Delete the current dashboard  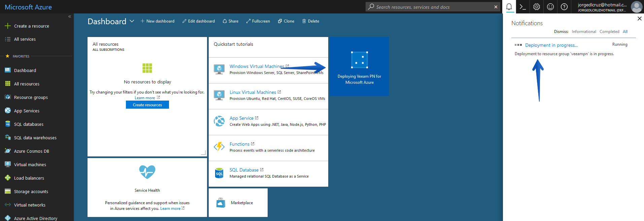[x=311, y=21]
